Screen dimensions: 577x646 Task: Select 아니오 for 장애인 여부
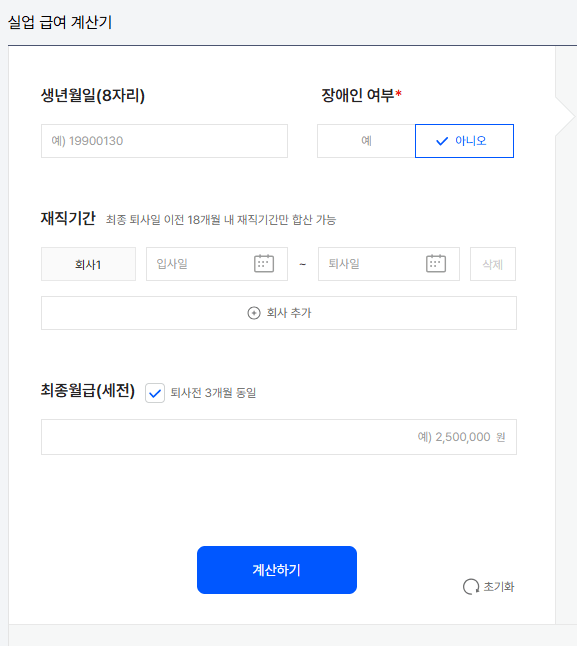click(x=464, y=141)
